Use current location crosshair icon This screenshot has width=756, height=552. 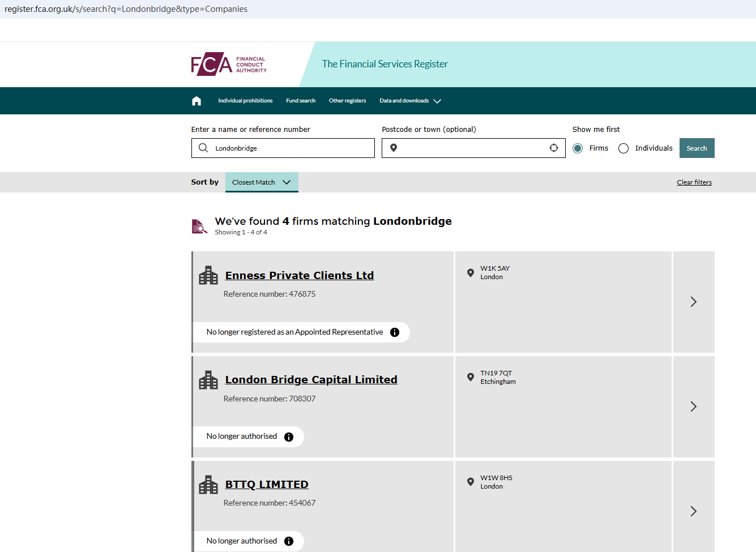pyautogui.click(x=554, y=148)
